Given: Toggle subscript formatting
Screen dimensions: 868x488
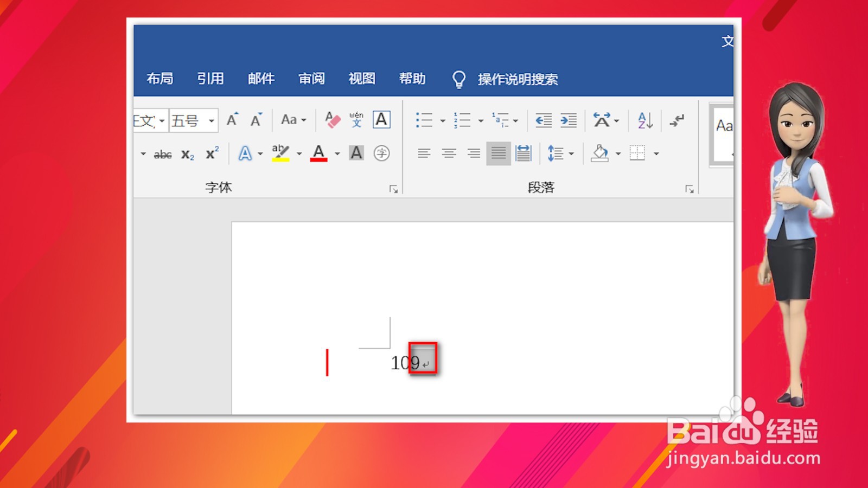Looking at the screenshot, I should (188, 155).
